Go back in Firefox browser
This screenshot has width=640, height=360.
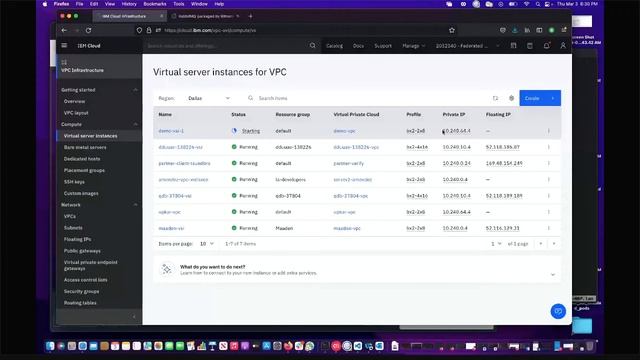[64, 30]
